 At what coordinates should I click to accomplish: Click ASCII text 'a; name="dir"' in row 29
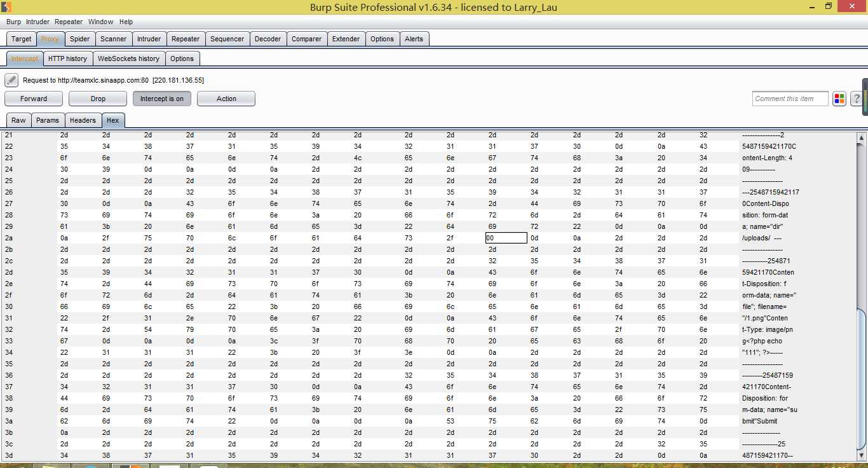coord(763,226)
